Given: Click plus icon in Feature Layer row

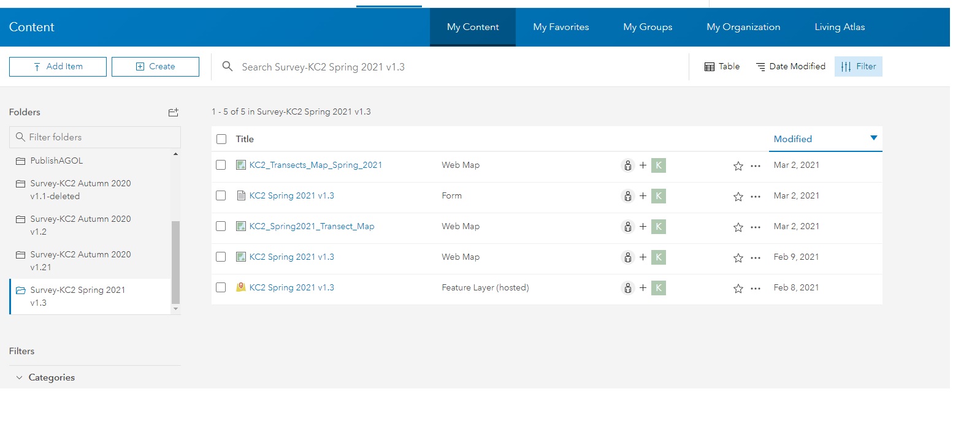Looking at the screenshot, I should (643, 287).
